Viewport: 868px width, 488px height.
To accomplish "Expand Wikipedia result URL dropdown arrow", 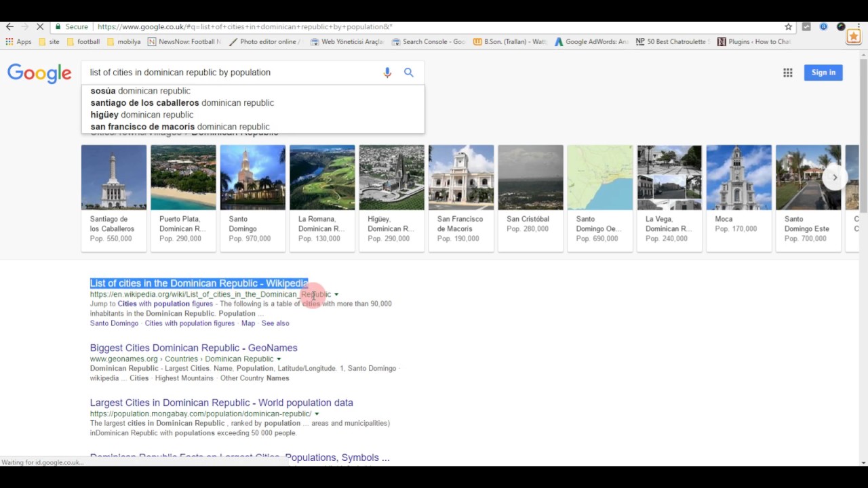I will click(x=336, y=295).
